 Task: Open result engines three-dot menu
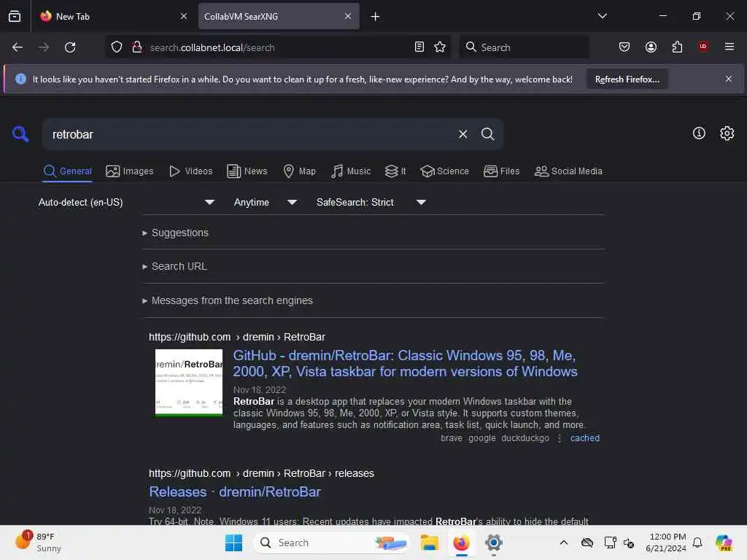(560, 438)
